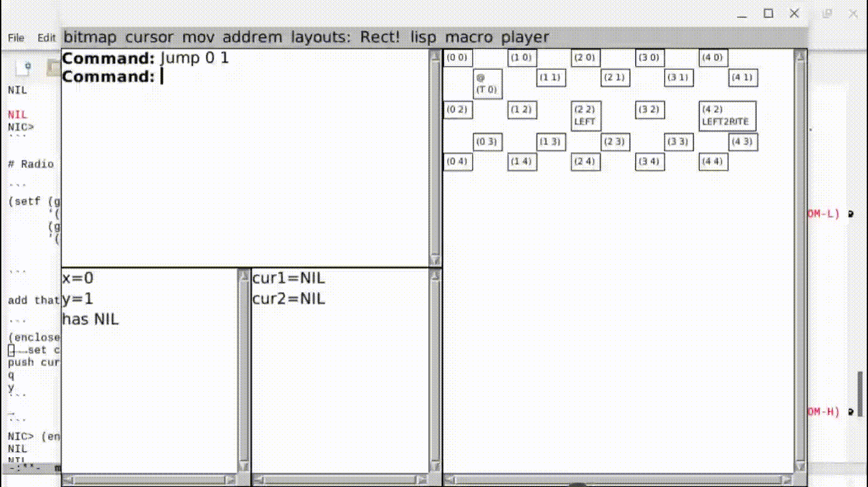Select grid cell (4 0)
The height and width of the screenshot is (487, 868).
714,58
